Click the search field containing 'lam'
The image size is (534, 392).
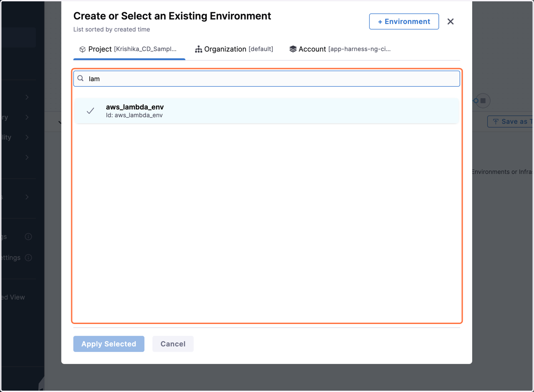(267, 79)
